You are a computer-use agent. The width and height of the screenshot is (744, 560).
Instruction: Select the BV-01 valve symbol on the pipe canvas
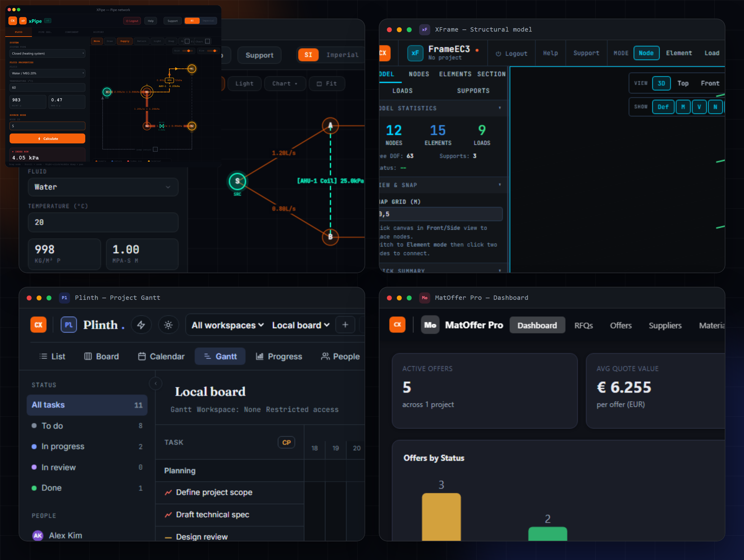(162, 126)
